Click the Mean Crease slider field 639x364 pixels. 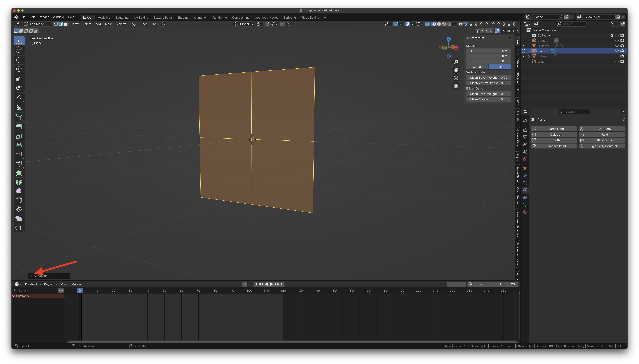488,99
